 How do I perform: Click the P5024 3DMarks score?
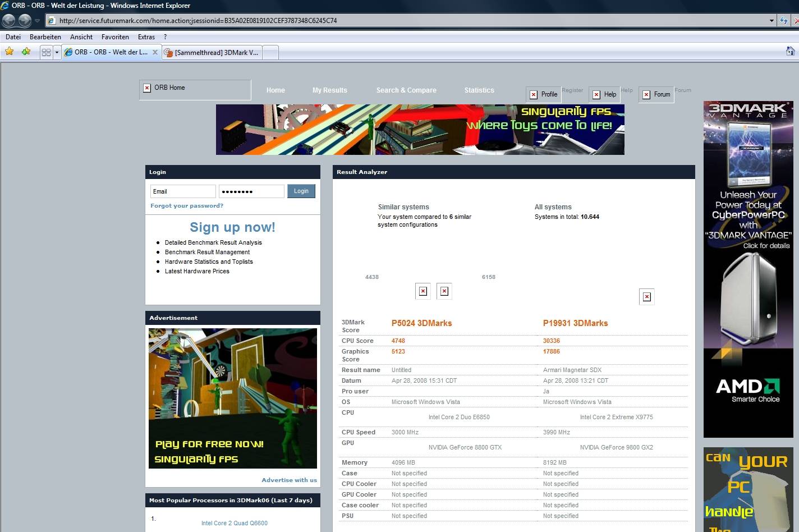click(421, 323)
